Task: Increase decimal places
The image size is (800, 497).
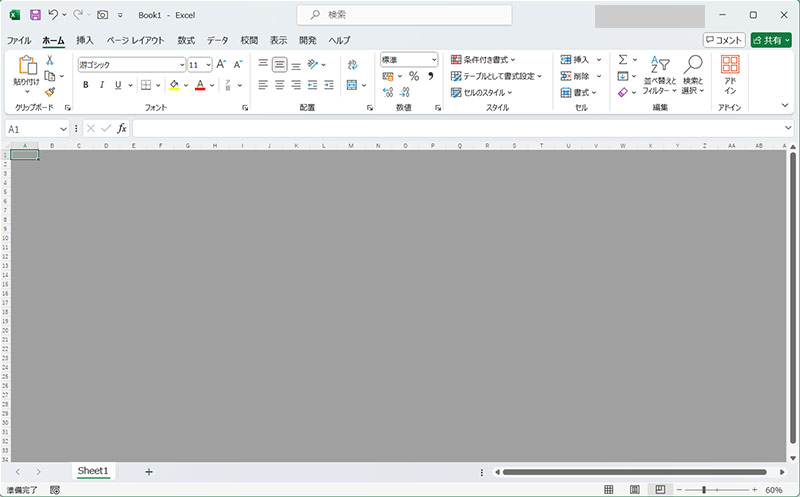Action: pos(388,92)
